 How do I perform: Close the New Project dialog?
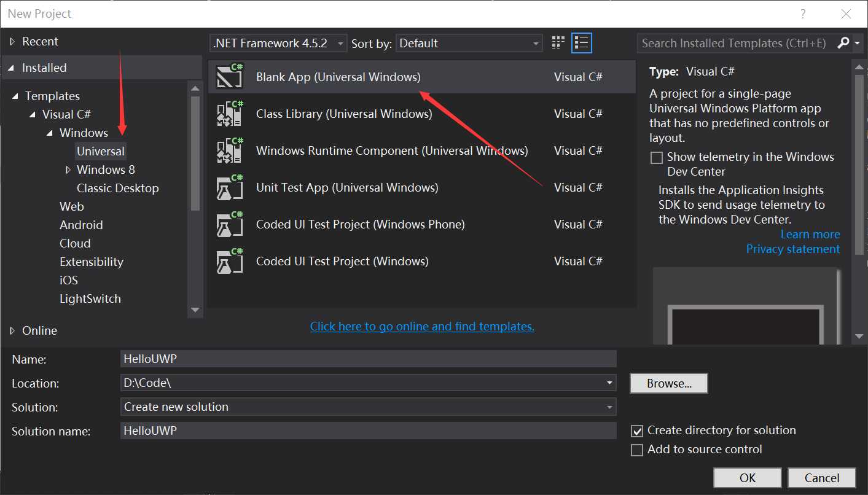point(846,14)
